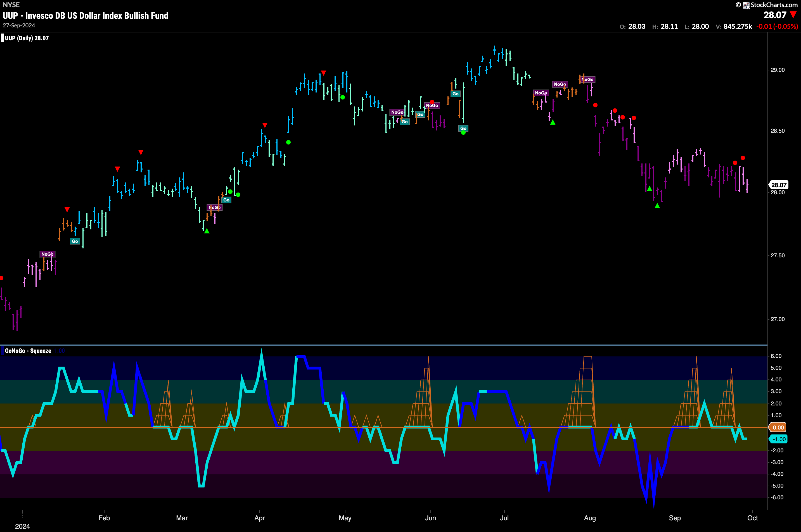Click the red down-triangle marker near April
This screenshot has width=801, height=532.
[265, 125]
